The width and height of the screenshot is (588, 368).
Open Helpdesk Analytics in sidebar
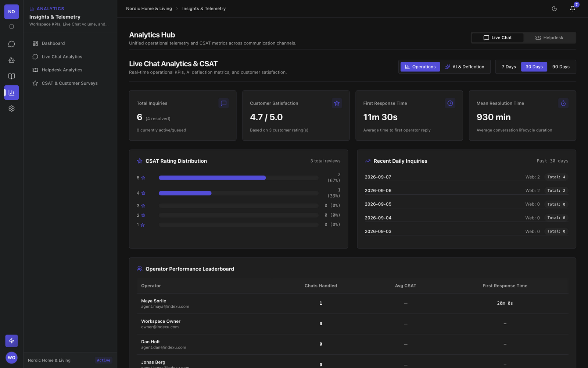coord(70,70)
